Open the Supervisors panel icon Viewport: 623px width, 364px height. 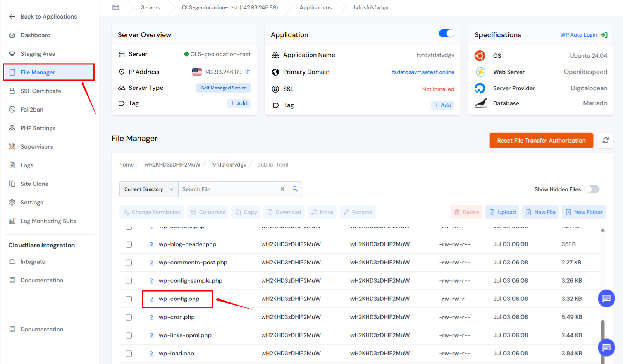point(12,146)
